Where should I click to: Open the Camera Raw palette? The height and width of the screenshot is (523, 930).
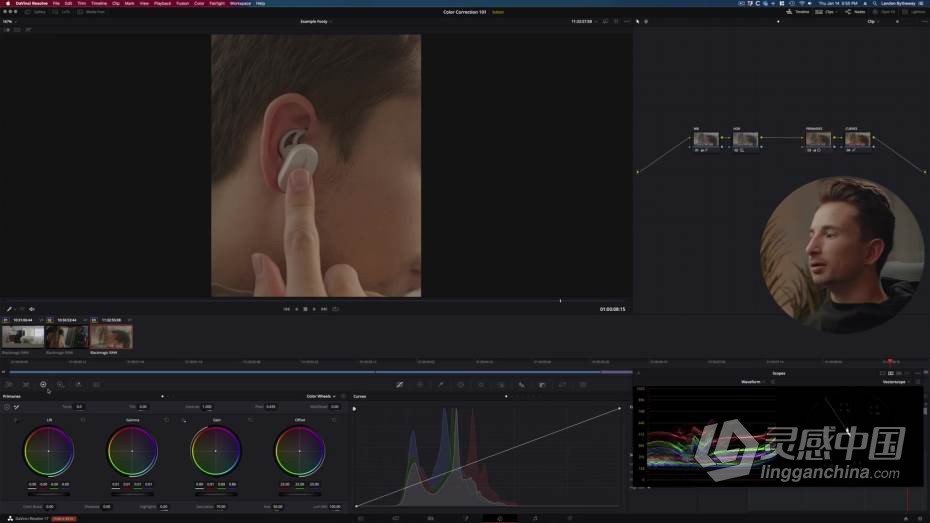pyautogui.click(x=8, y=384)
